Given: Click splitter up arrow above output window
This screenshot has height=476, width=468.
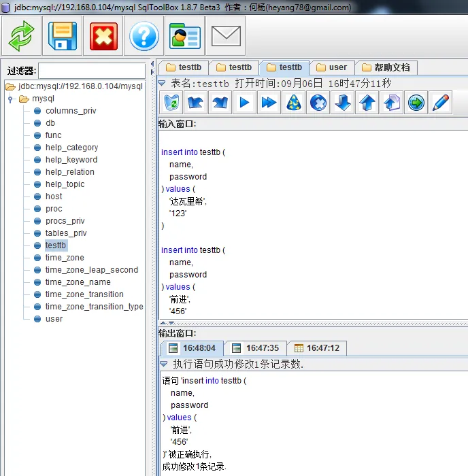Looking at the screenshot, I should point(163,323).
